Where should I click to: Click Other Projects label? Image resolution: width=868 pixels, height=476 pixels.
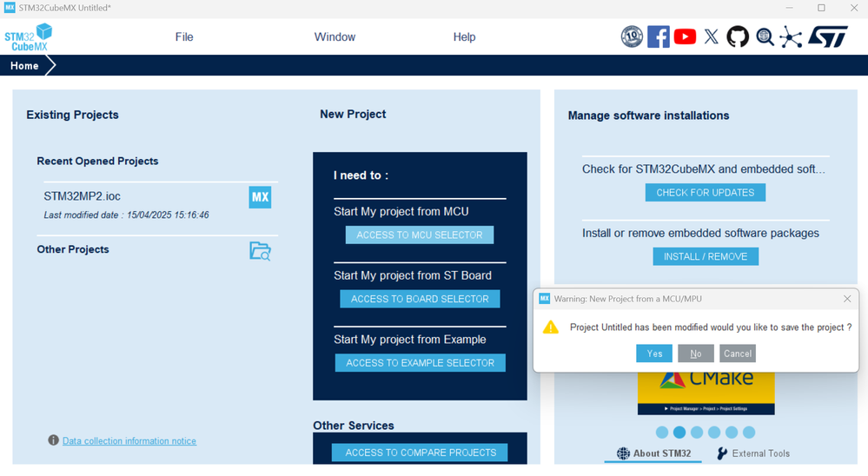(x=73, y=249)
